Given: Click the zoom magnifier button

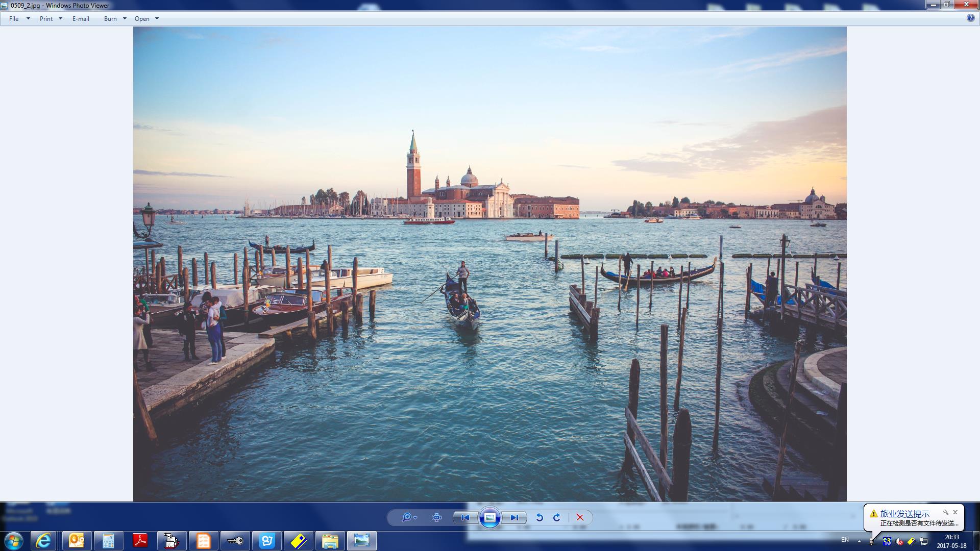Looking at the screenshot, I should click(407, 517).
